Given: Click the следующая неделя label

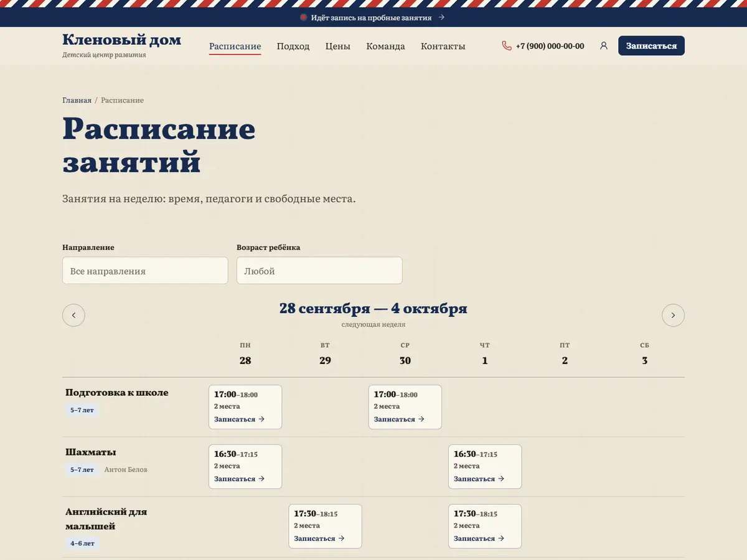Looking at the screenshot, I should point(374,324).
